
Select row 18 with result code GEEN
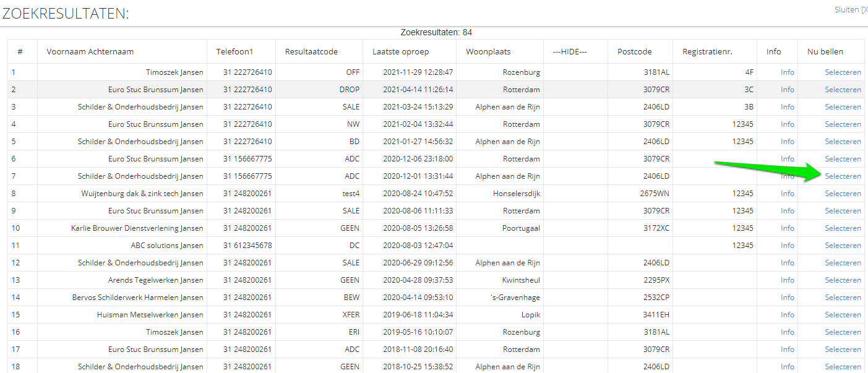click(843, 367)
